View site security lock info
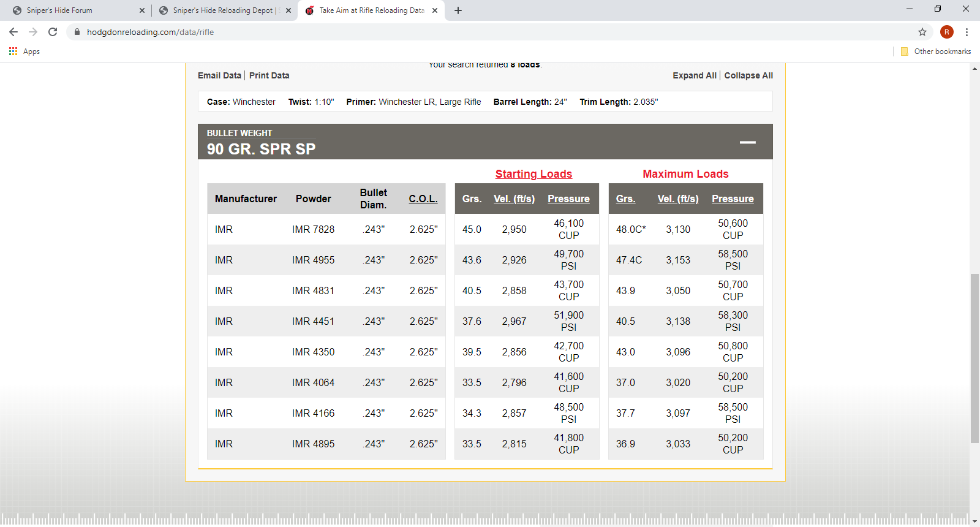The image size is (980, 527). pyautogui.click(x=77, y=32)
